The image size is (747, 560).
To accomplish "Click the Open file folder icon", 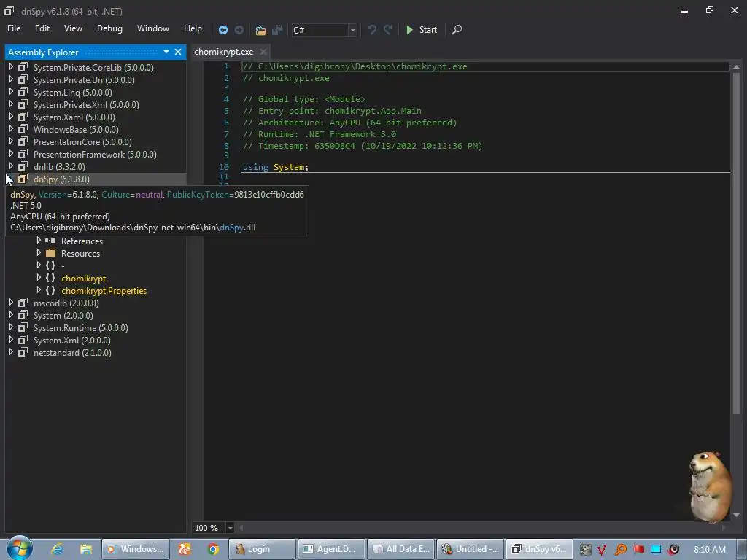I will pyautogui.click(x=260, y=30).
